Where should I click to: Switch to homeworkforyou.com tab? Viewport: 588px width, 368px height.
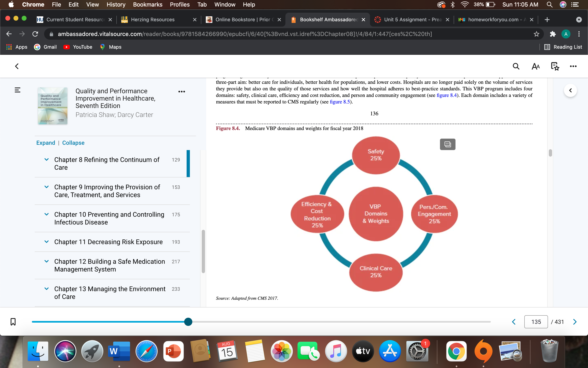click(x=496, y=19)
